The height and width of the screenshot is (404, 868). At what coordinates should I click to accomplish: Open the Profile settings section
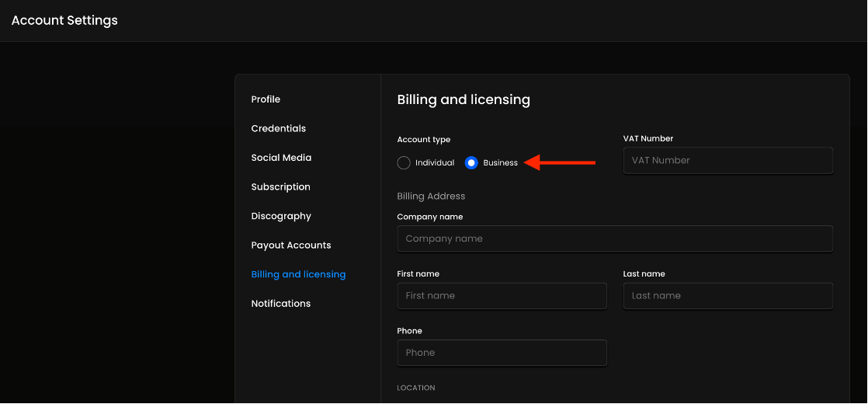pyautogui.click(x=266, y=99)
